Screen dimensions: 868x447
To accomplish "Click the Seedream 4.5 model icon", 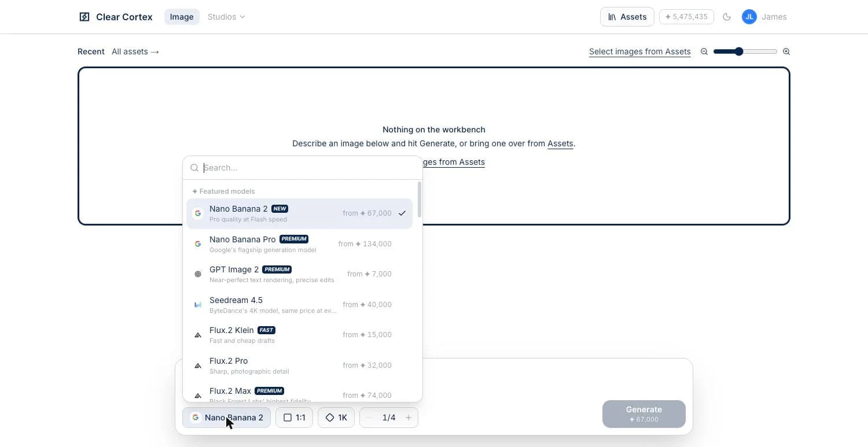I will (198, 305).
